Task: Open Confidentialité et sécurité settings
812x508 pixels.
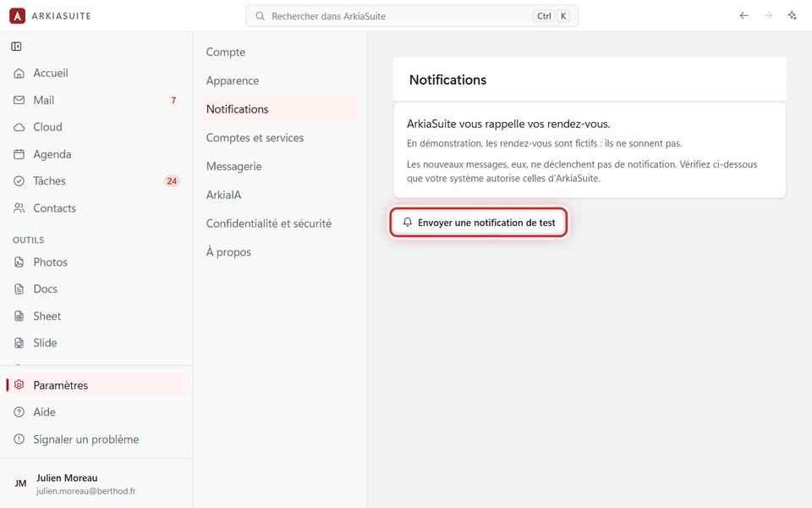Action: point(280,223)
